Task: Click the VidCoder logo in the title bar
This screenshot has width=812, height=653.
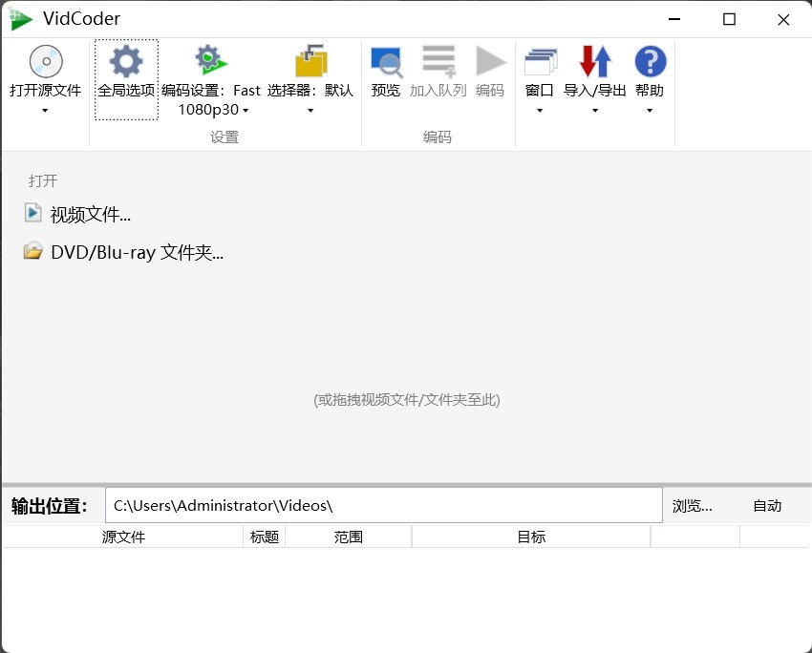Action: click(x=20, y=19)
